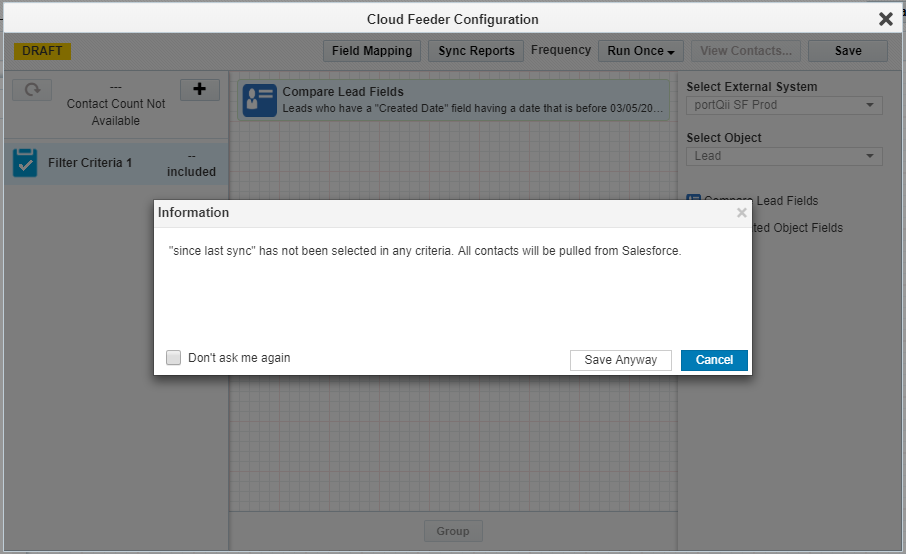The width and height of the screenshot is (906, 554).
Task: Open Field Mapping
Action: pyautogui.click(x=372, y=51)
